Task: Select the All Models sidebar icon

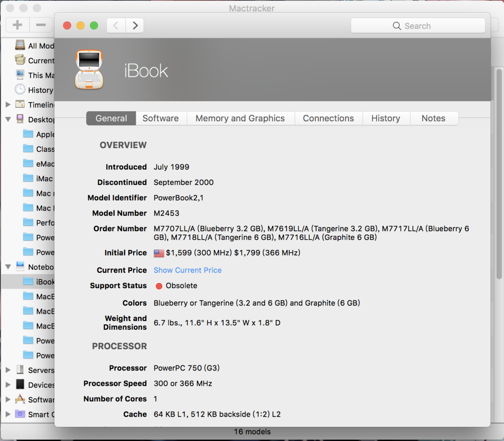Action: tap(20, 45)
